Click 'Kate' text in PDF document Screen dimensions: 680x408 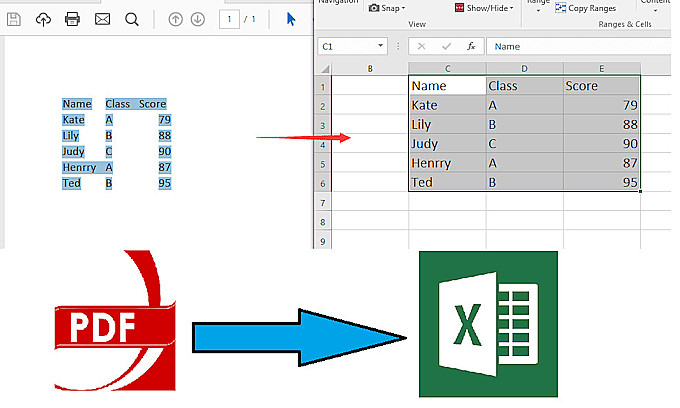coord(73,120)
